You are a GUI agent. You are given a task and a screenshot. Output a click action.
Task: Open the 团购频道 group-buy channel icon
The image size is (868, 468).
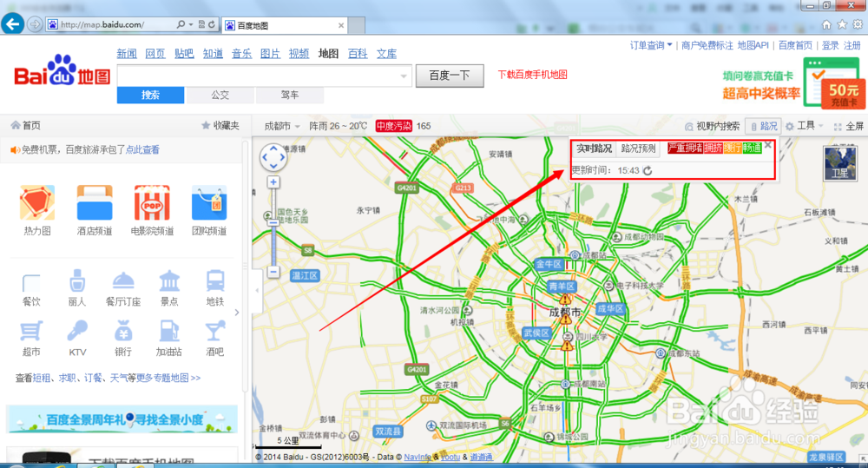(209, 202)
